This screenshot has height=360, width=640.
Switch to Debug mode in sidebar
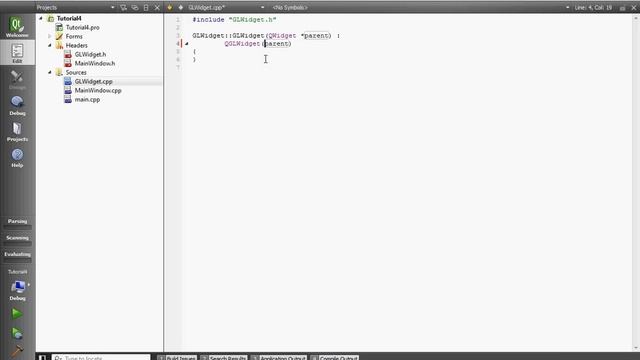pos(17,106)
